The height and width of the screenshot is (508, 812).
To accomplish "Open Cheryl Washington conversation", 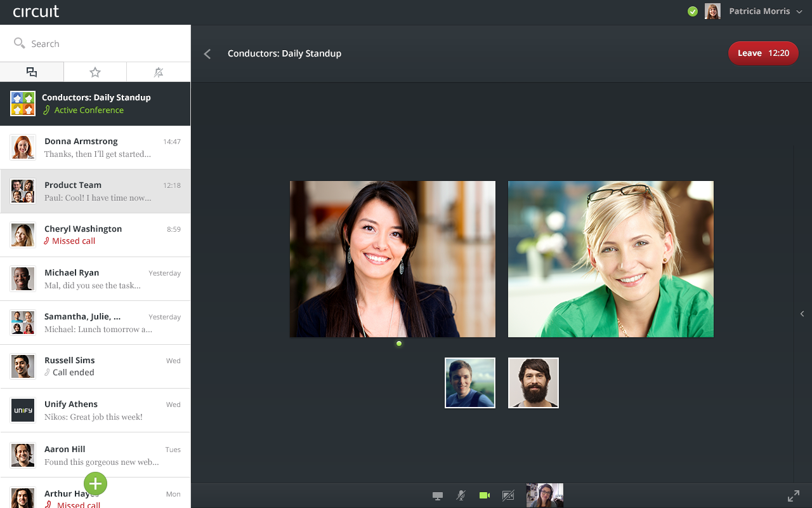I will (x=95, y=235).
